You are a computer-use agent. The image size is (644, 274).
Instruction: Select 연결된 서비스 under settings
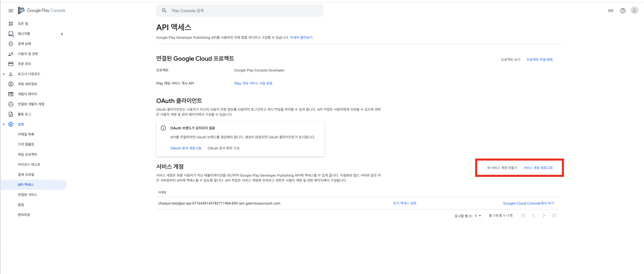(x=27, y=195)
